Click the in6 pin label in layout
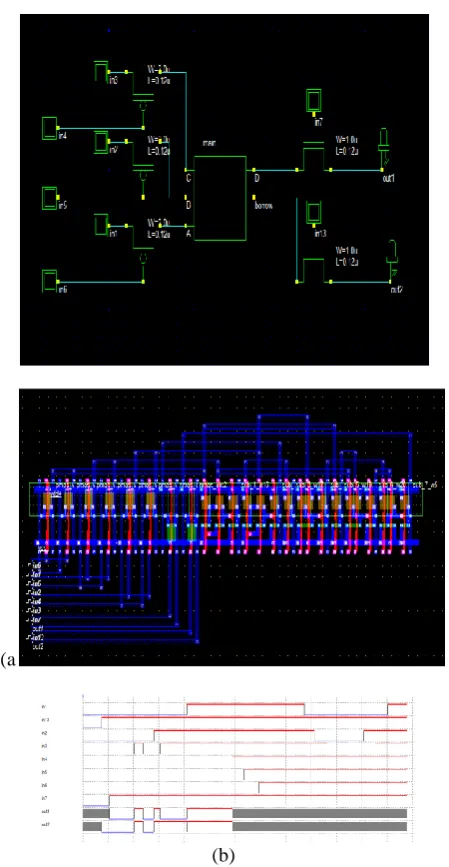The width and height of the screenshot is (449, 867). 36,565
